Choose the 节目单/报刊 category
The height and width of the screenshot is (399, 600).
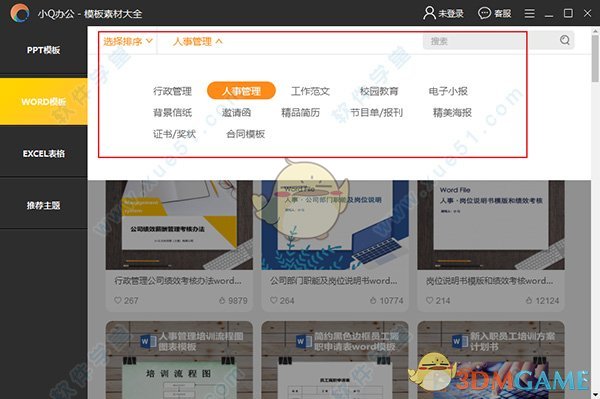coord(377,112)
